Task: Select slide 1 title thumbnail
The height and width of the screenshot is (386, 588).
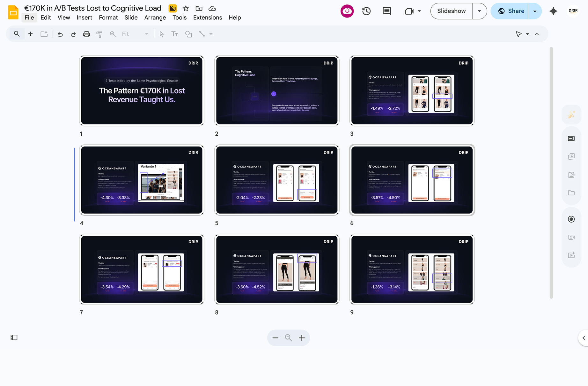Action: 142,91
